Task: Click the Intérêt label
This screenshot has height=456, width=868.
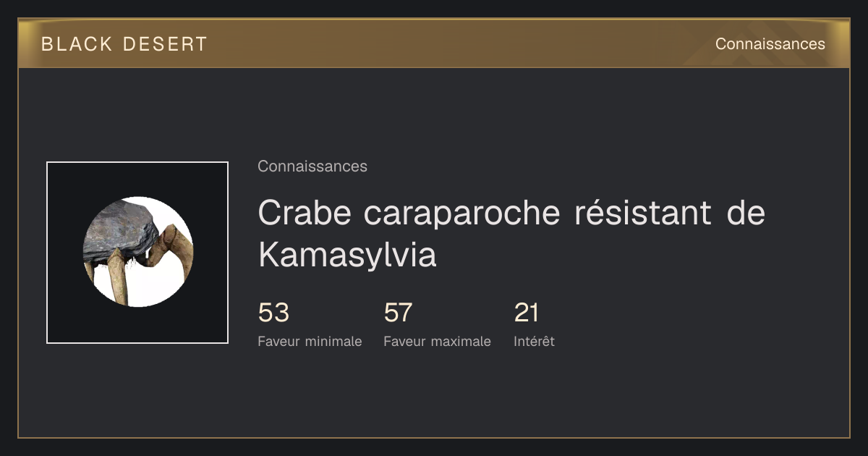Action: pos(534,342)
